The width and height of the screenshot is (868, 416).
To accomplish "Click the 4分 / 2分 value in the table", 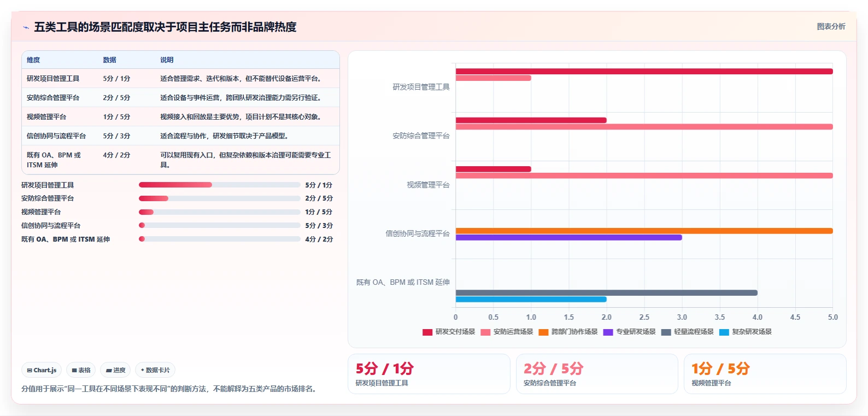I will coord(116,155).
